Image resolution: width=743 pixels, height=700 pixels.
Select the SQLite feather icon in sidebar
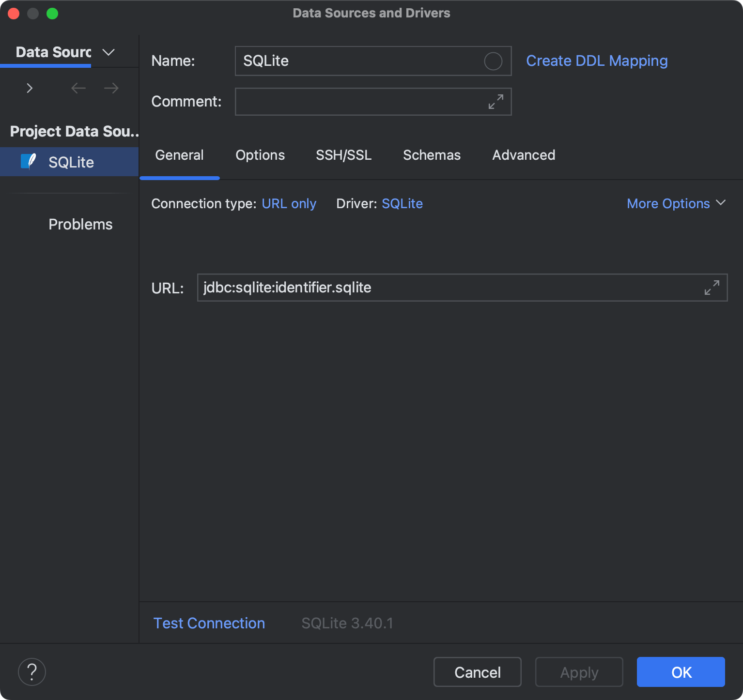(29, 161)
